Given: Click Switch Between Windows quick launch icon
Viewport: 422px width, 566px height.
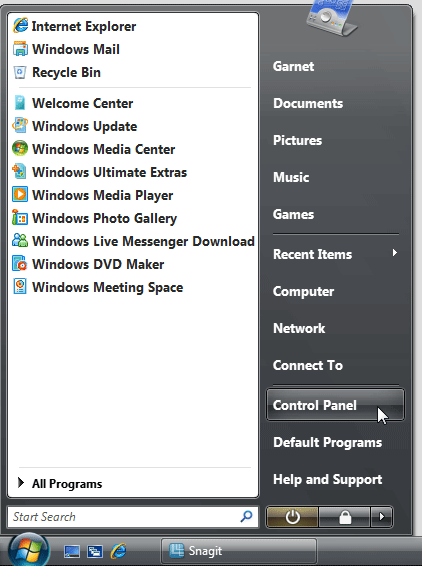Looking at the screenshot, I should (95, 551).
